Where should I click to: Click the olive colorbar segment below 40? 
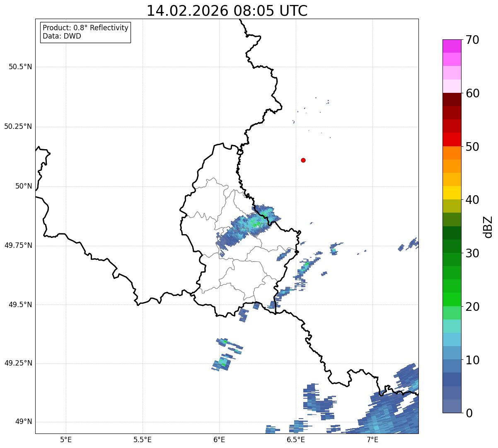(452, 206)
